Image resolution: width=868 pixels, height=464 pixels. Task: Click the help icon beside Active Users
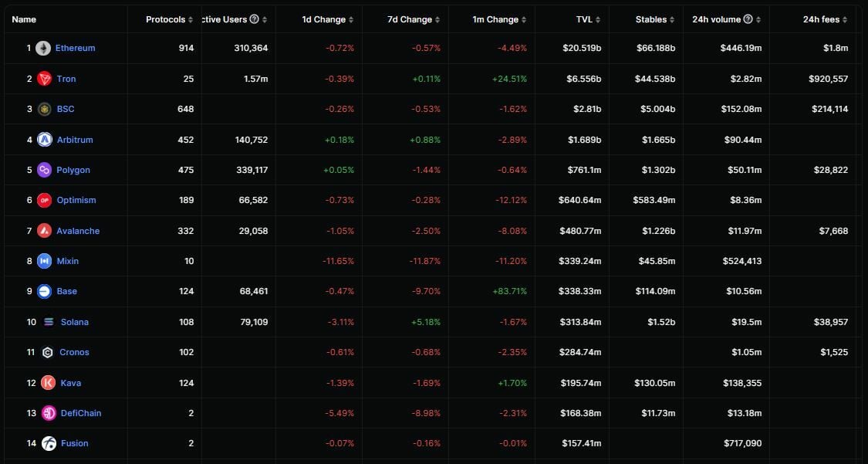[255, 19]
